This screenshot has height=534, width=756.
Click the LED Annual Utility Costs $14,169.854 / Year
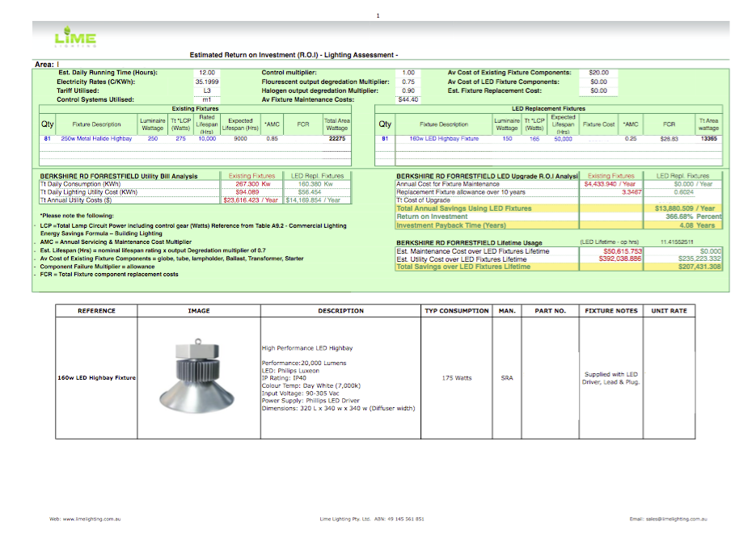(x=313, y=200)
